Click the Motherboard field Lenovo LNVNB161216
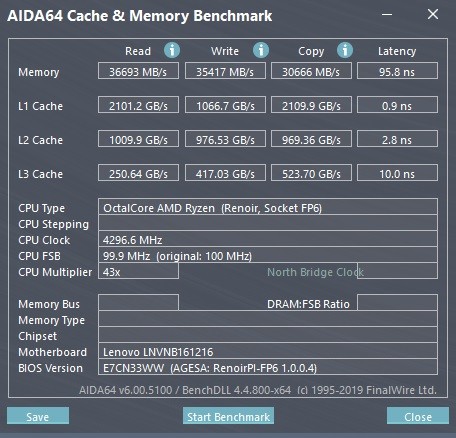 click(x=268, y=351)
